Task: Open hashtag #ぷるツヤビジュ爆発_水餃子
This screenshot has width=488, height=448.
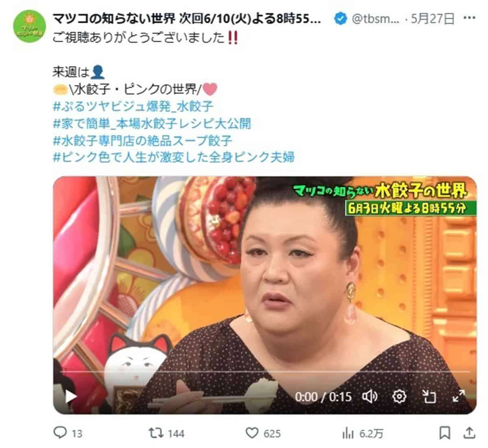Action: (x=133, y=107)
